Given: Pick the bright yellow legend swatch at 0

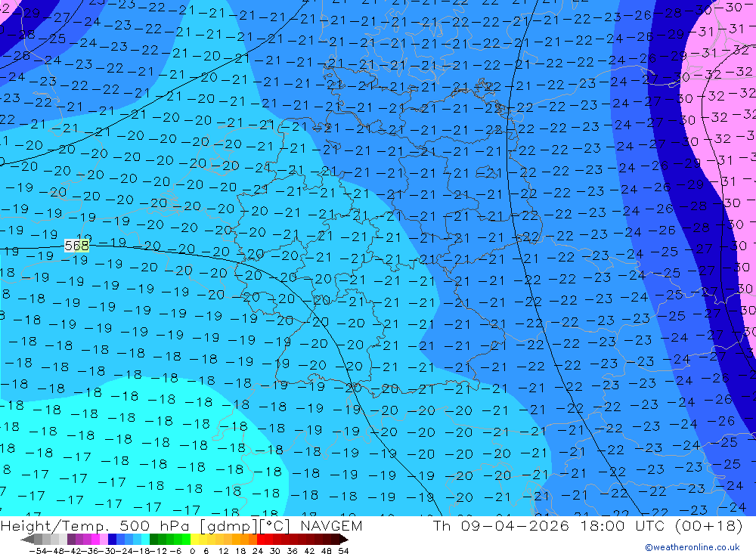Looking at the screenshot, I should [195, 540].
